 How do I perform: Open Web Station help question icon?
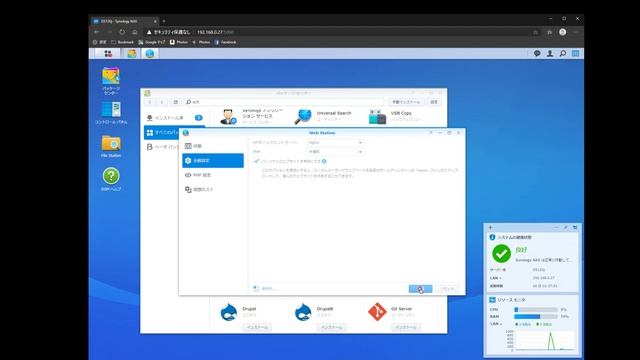431,133
